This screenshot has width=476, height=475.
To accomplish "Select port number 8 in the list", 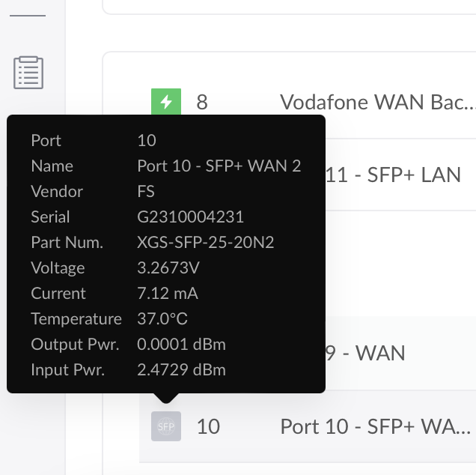I will click(202, 102).
